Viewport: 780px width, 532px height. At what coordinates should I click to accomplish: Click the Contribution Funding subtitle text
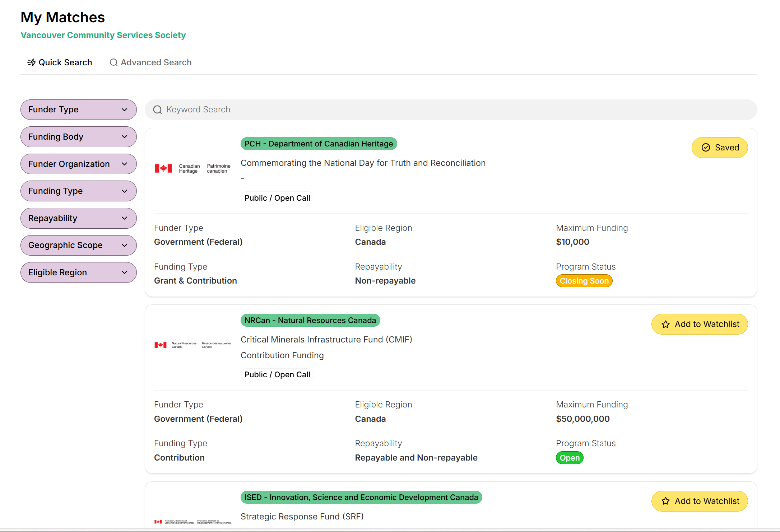[x=282, y=355]
